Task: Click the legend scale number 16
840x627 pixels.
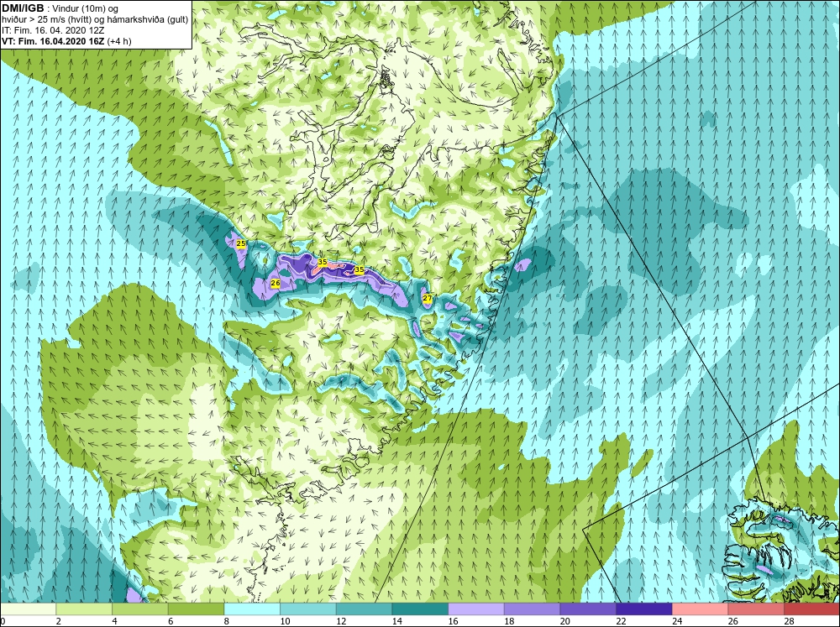Action: tap(454, 621)
